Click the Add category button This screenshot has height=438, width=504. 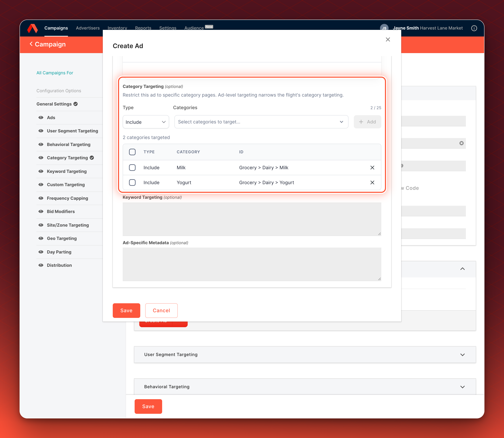point(367,122)
